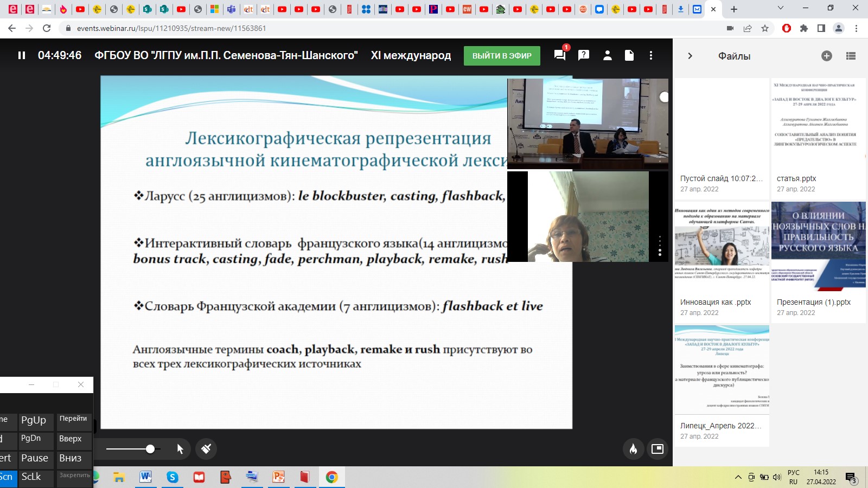The image size is (868, 488).
Task: Select the статья.pptx file name
Action: tap(796, 178)
